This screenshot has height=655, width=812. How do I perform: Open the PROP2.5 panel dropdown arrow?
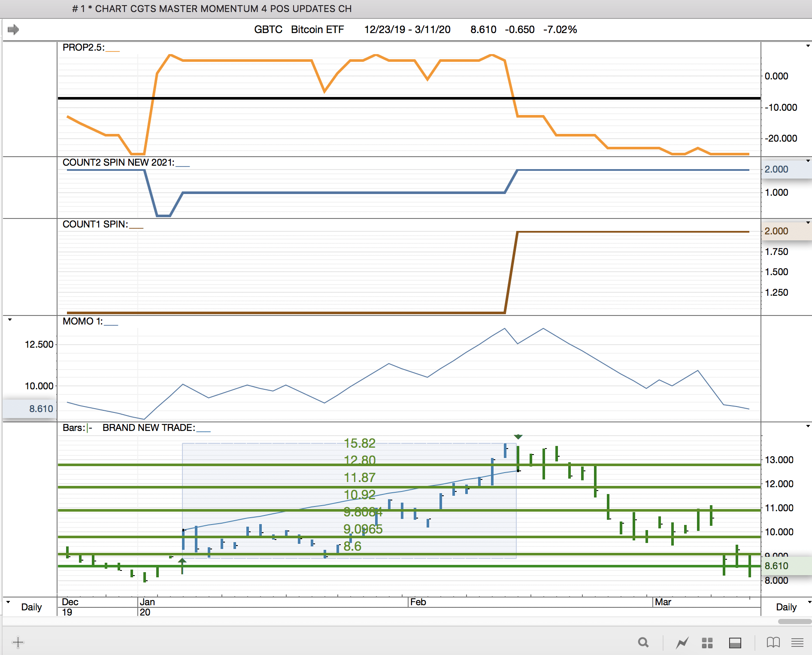tap(808, 46)
